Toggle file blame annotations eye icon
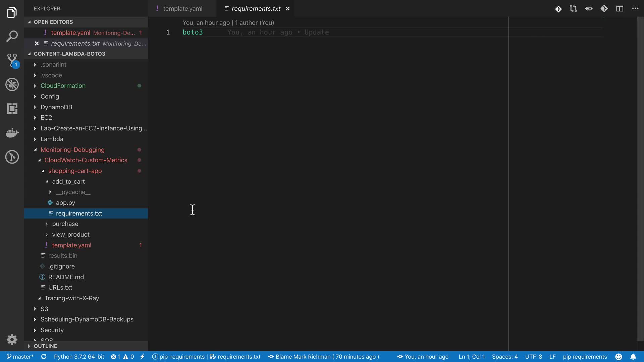 (589, 9)
